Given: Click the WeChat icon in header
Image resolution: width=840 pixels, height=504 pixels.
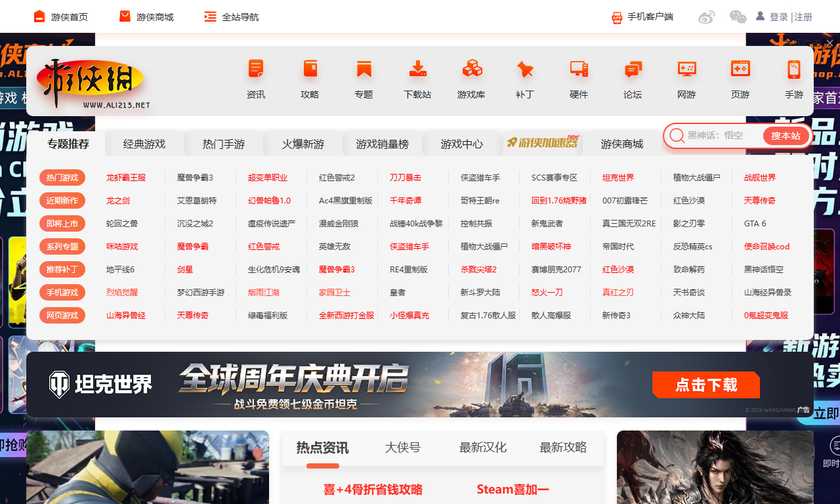Looking at the screenshot, I should point(738,17).
